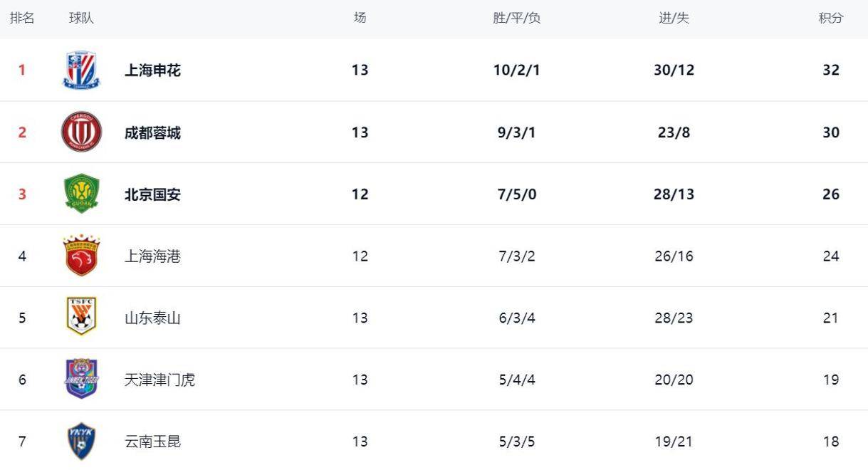The width and height of the screenshot is (868, 470).
Task: Select the 北京国安 team name
Action: [x=152, y=194]
